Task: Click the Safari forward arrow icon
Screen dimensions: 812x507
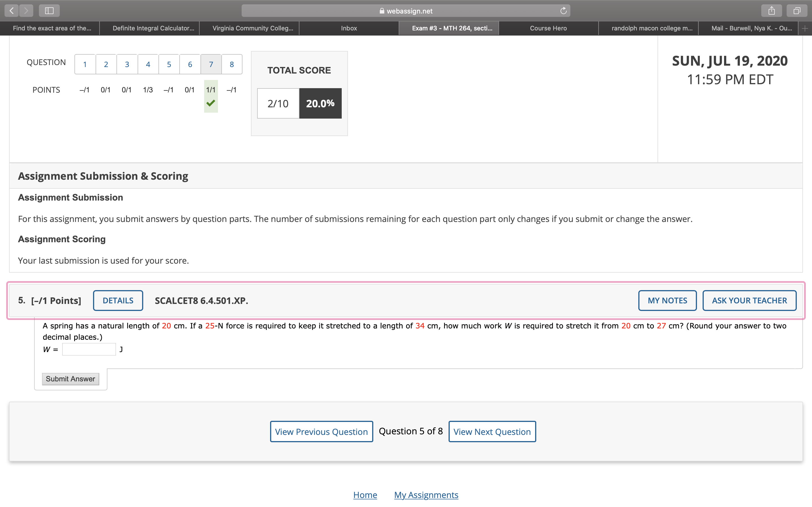Action: point(26,11)
